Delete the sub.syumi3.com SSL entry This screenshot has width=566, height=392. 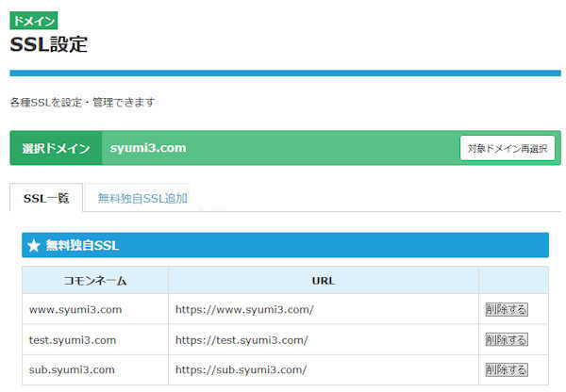click(x=507, y=369)
